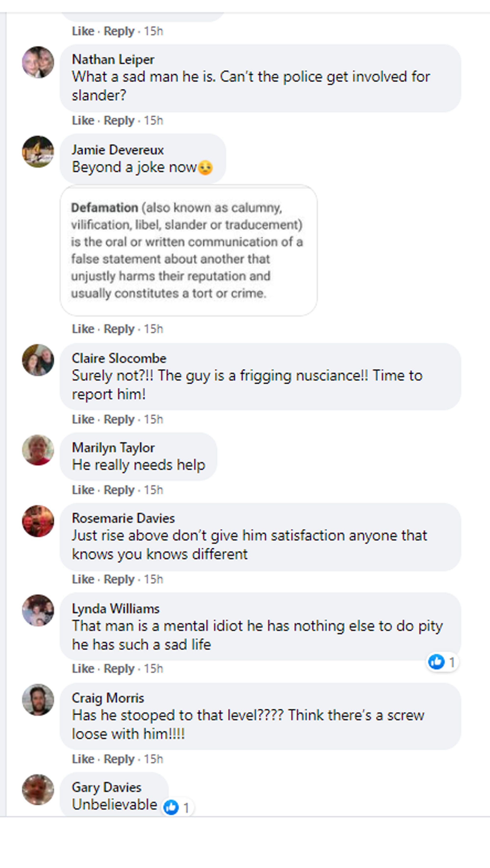Open Nathan Leiper's name link

(x=113, y=60)
